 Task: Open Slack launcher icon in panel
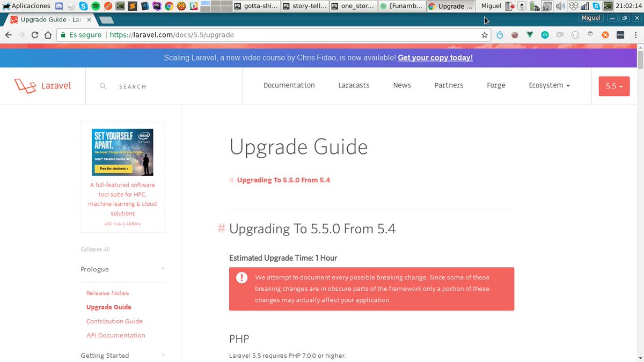(x=194, y=6)
